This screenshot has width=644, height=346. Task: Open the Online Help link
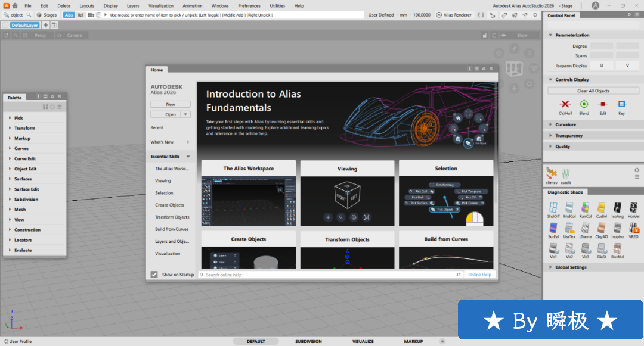point(479,275)
